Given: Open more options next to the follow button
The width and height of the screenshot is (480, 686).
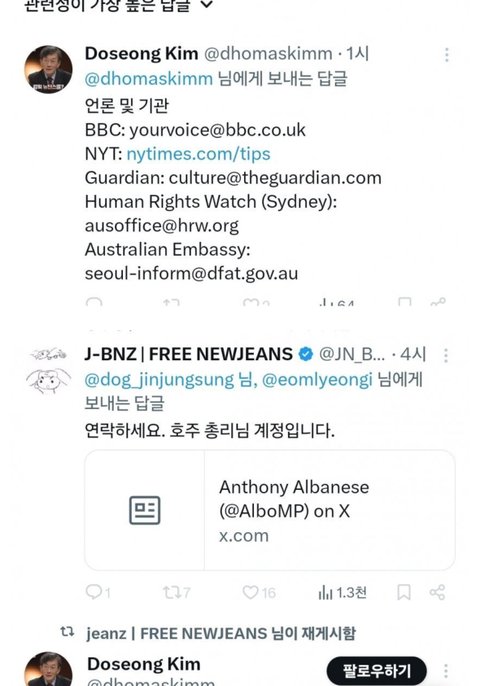Looking at the screenshot, I should pyautogui.click(x=445, y=670).
